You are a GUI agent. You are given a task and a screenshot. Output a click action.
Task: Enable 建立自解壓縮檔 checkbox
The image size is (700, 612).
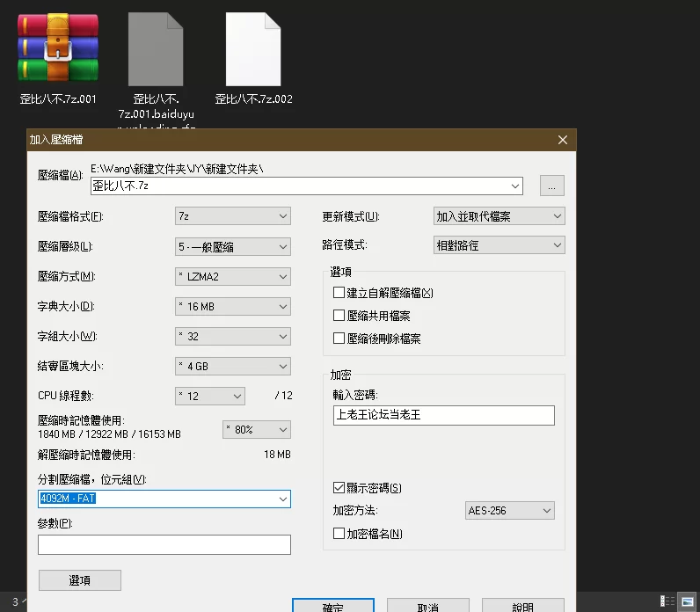click(339, 293)
